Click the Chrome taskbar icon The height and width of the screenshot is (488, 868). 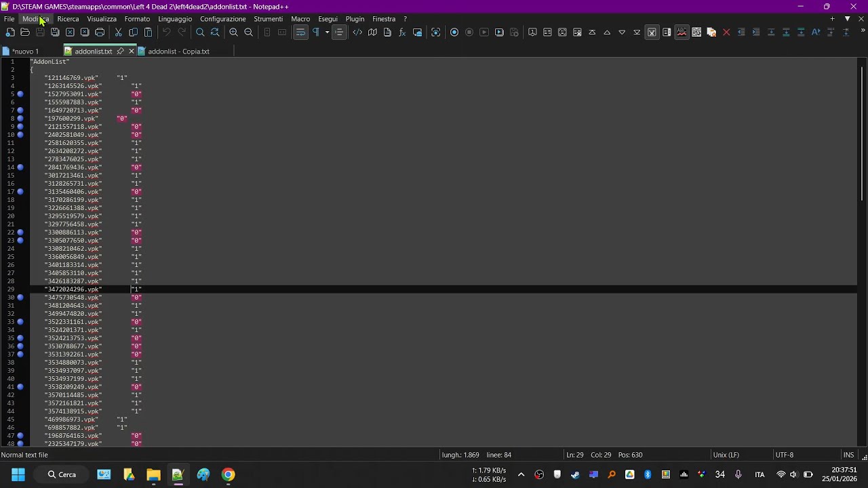[x=229, y=474]
